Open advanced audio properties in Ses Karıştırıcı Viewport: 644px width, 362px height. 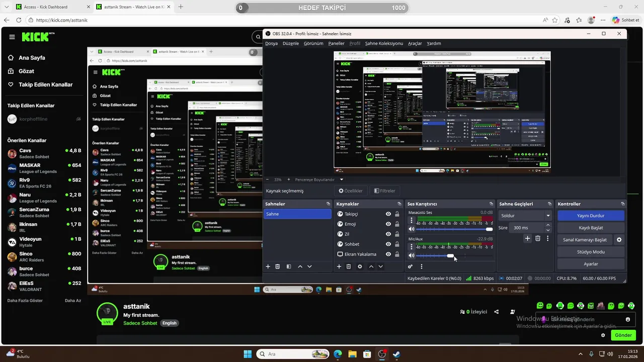[411, 266]
